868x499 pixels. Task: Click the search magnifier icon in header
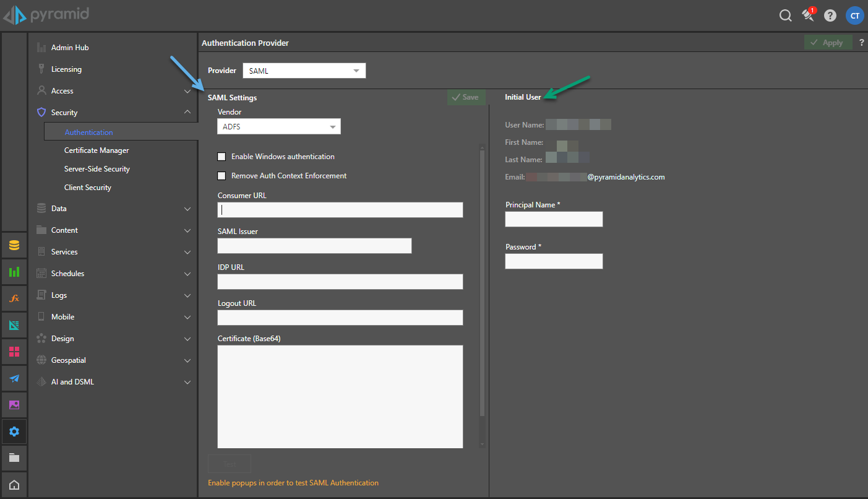click(785, 16)
